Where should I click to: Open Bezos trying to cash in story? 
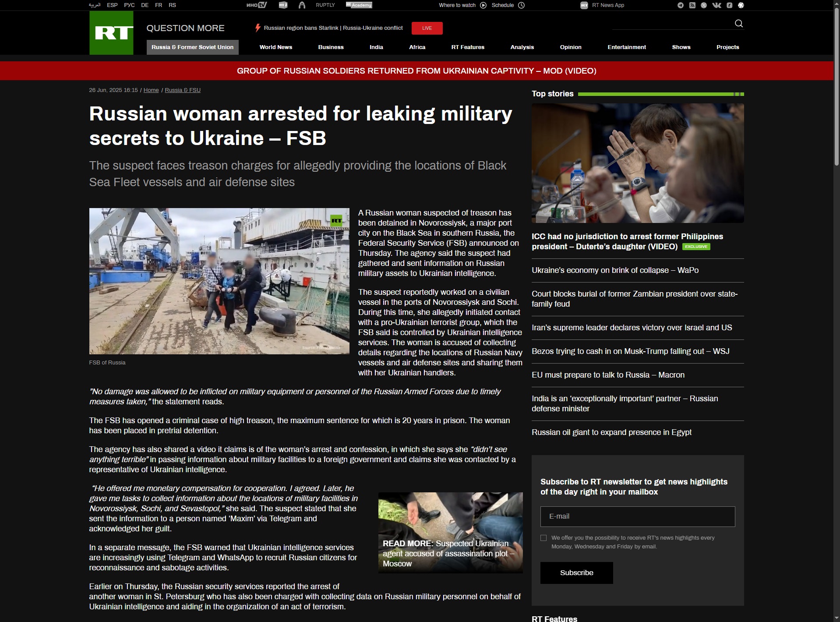click(630, 351)
